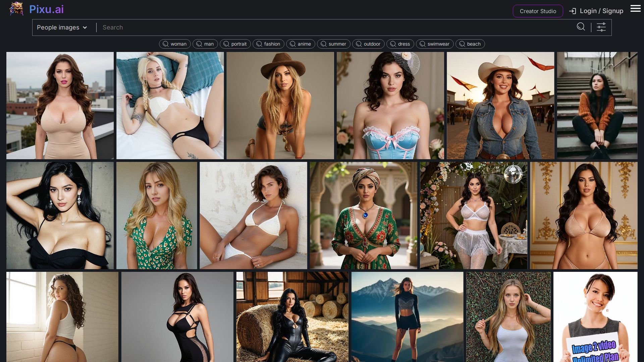Select the outdoor tag chip
Screen dimensions: 644x362
pyautogui.click(x=368, y=44)
